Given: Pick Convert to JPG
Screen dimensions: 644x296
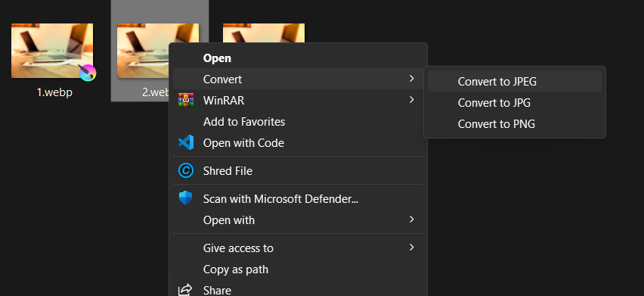Looking at the screenshot, I should click(515, 102).
